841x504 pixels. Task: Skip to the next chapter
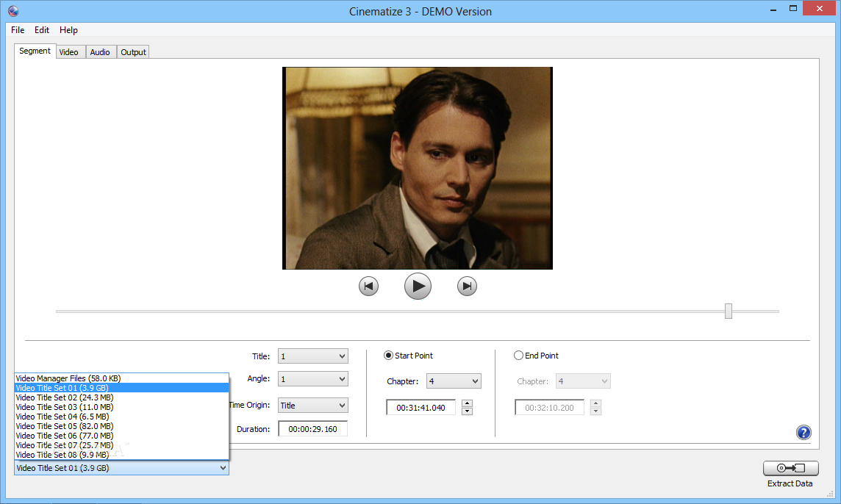[x=467, y=286]
